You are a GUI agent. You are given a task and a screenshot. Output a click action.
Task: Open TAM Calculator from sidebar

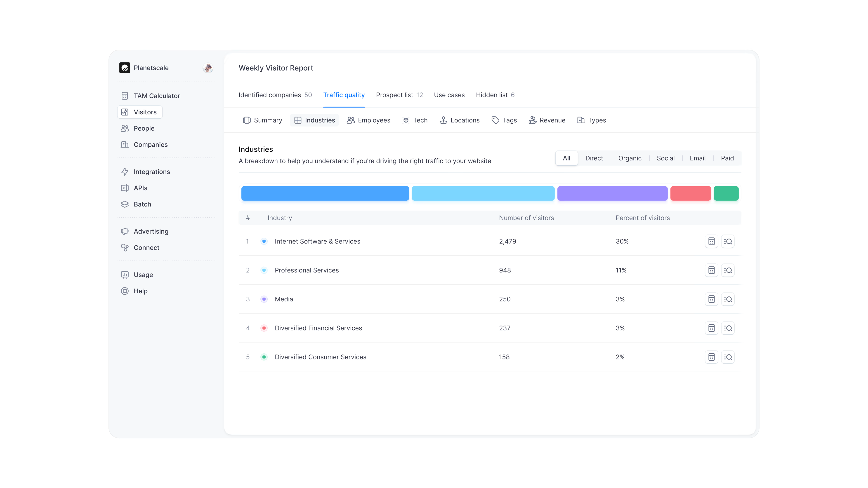157,96
